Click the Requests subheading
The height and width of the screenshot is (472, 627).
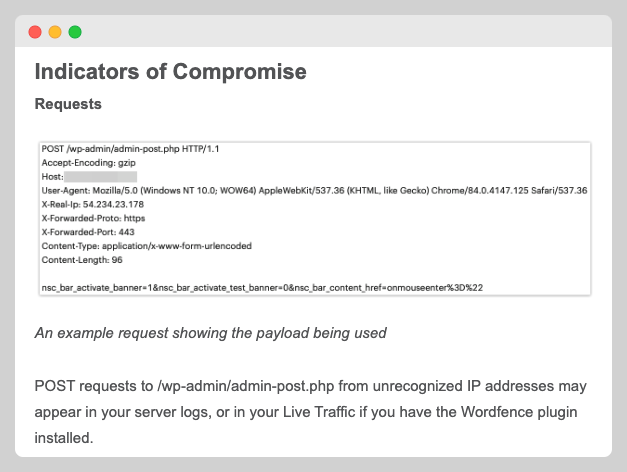click(68, 103)
